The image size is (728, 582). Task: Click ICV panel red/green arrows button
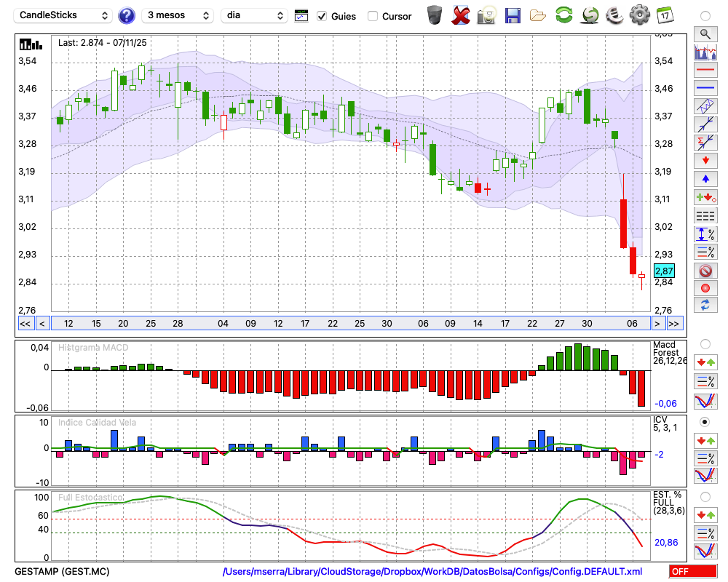click(705, 440)
